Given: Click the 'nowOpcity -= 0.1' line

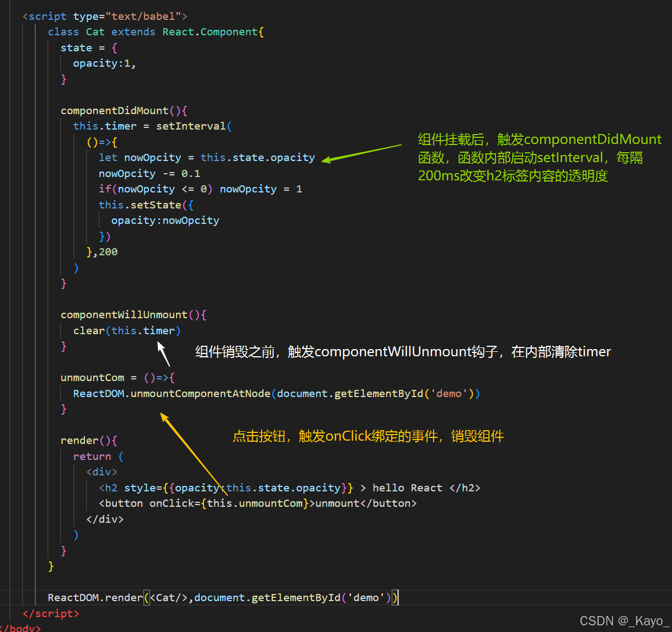Looking at the screenshot, I should coord(150,174).
